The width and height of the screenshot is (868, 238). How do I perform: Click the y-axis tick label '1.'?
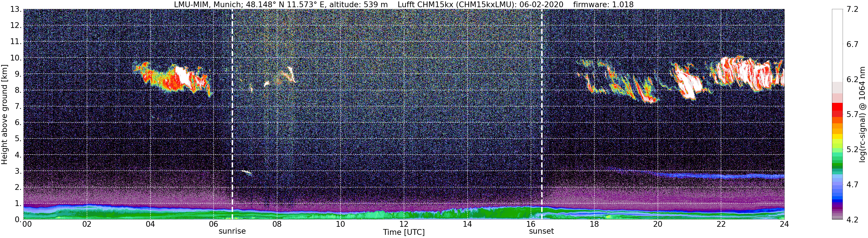18,203
